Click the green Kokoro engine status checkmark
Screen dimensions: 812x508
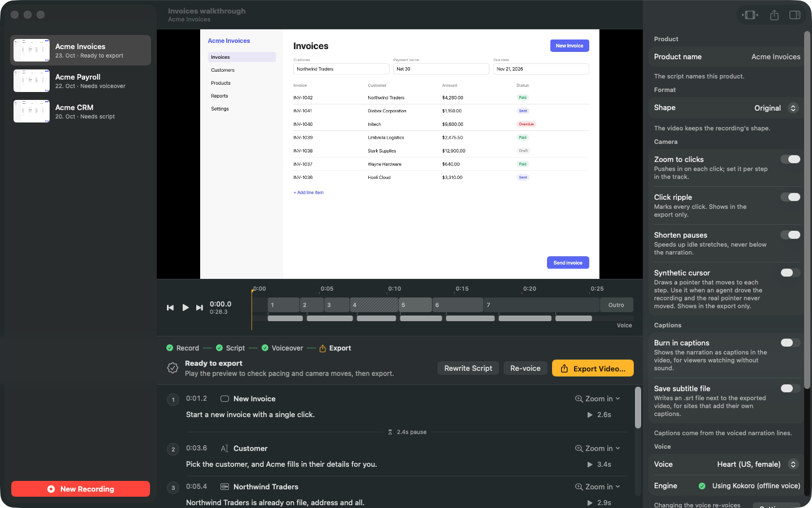pyautogui.click(x=702, y=485)
